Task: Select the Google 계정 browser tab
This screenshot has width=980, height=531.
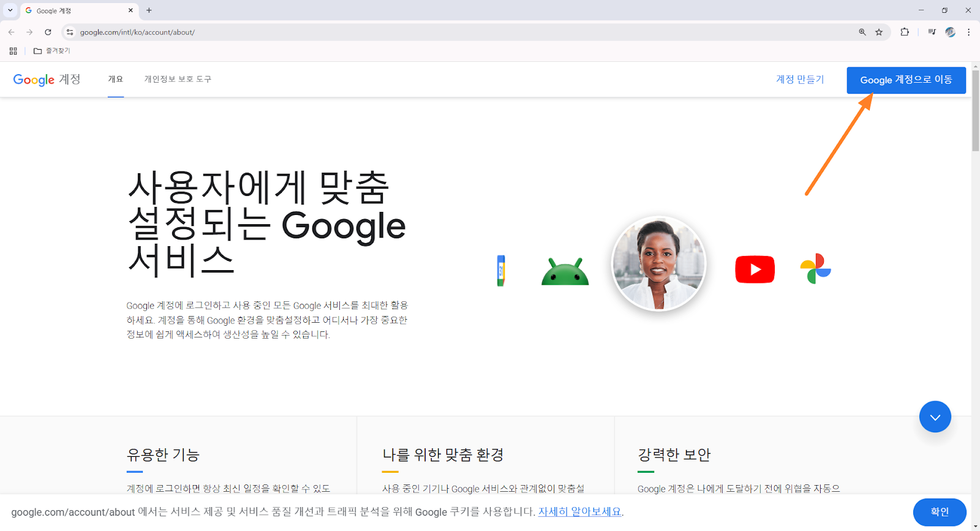Action: 78,10
